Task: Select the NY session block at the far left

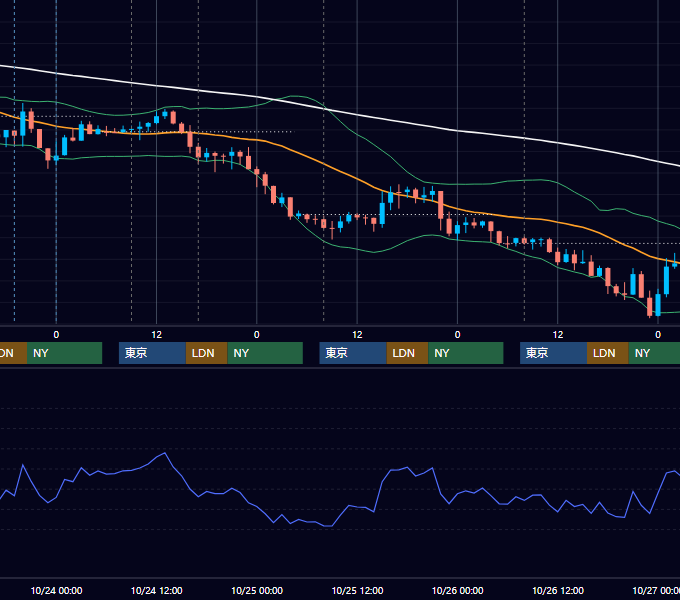Action: click(x=64, y=353)
